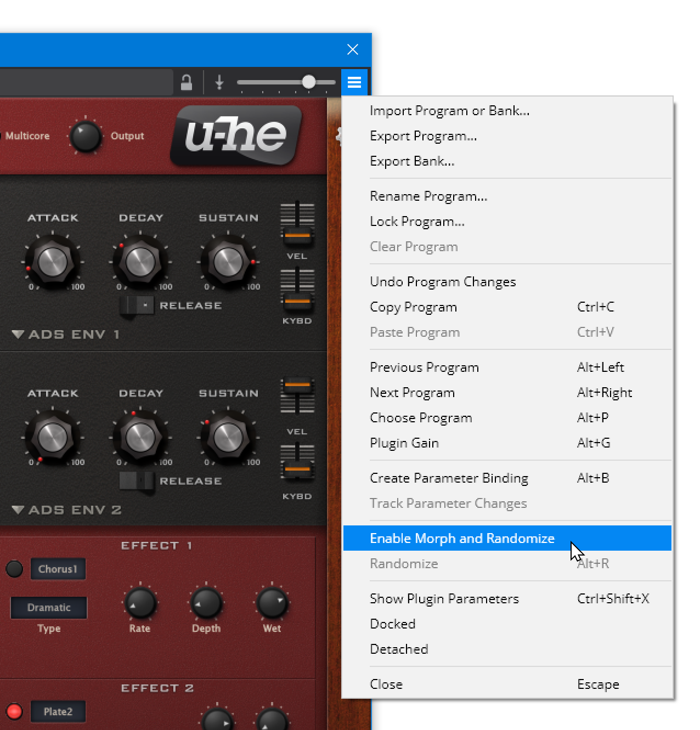The image size is (700, 730).
Task: Click ADS ENV 2 Sustain knob
Action: [228, 437]
